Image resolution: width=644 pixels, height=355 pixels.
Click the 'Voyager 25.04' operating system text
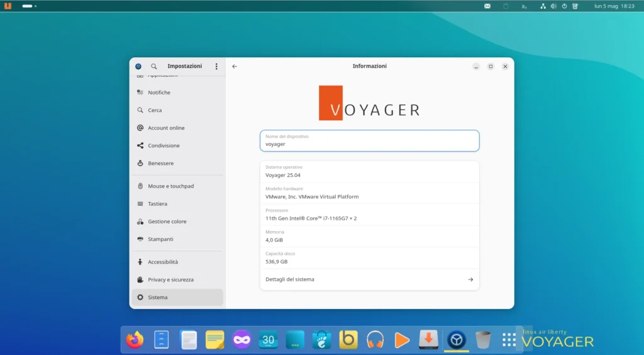pos(282,175)
